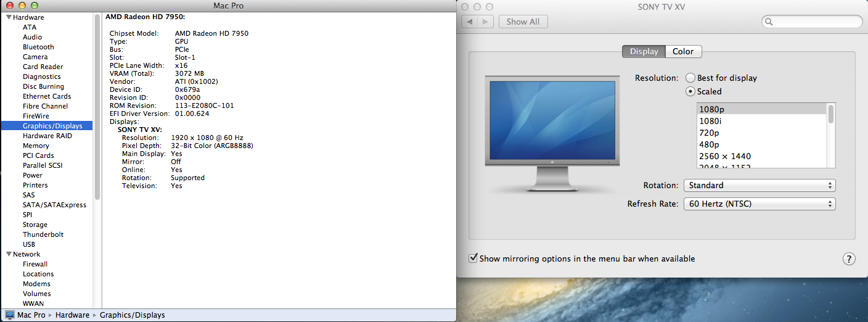Select USB in the sidebar
This screenshot has height=322, width=868.
(x=29, y=244)
